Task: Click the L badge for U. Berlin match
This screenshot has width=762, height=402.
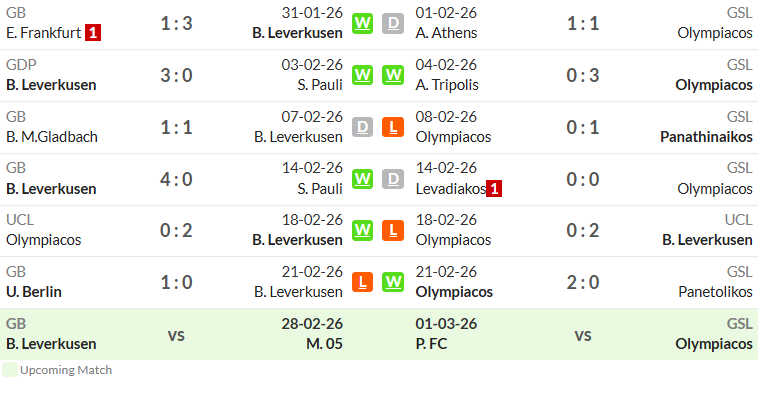Action: pyautogui.click(x=362, y=282)
